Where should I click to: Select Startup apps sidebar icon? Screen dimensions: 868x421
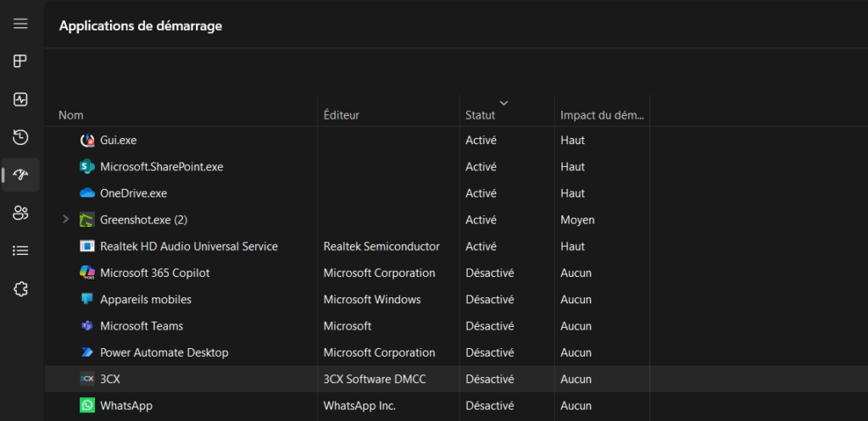(21, 175)
